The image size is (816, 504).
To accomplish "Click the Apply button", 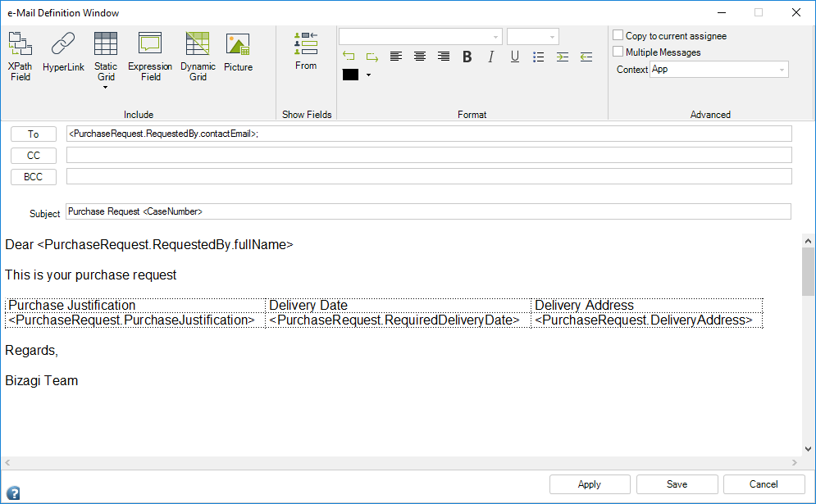I will 590,484.
